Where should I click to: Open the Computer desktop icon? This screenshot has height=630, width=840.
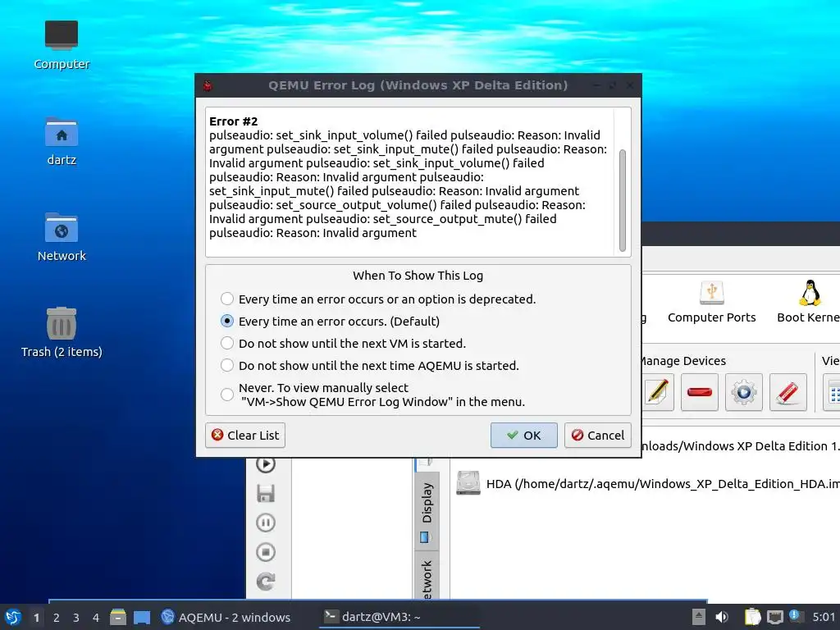(62, 46)
